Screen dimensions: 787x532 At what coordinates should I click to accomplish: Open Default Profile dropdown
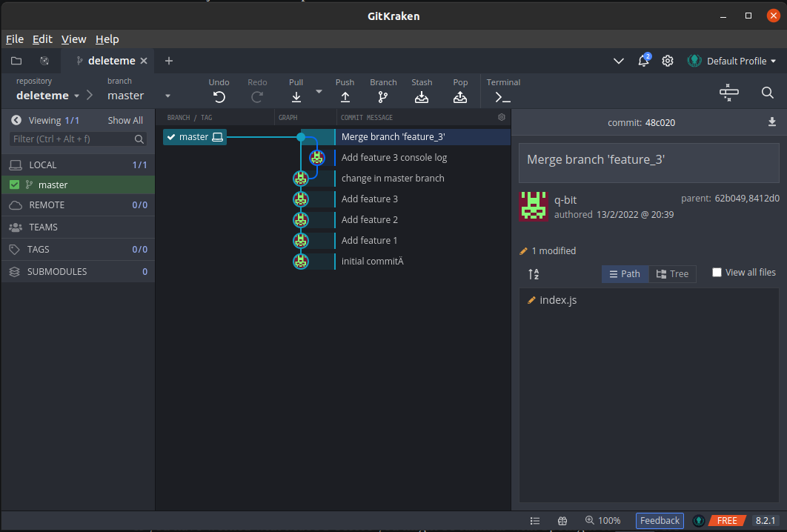coord(731,61)
